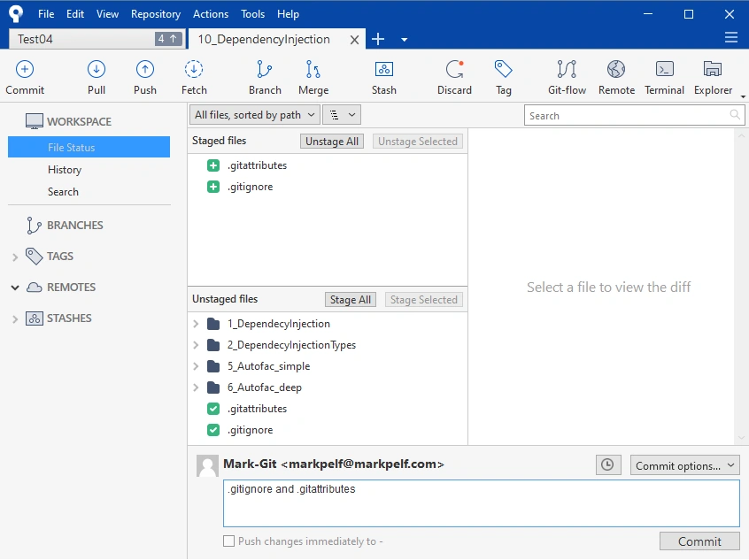Viewport: 749px width, 560px height.
Task: Open the 'All files, sorted by path' dropdown
Action: point(254,115)
